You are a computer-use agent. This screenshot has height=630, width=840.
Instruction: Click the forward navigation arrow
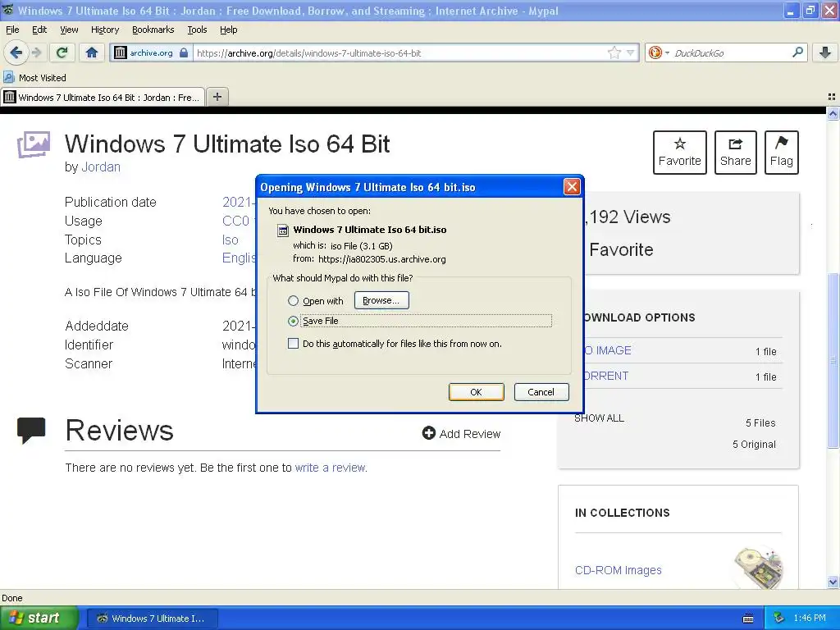click(36, 52)
